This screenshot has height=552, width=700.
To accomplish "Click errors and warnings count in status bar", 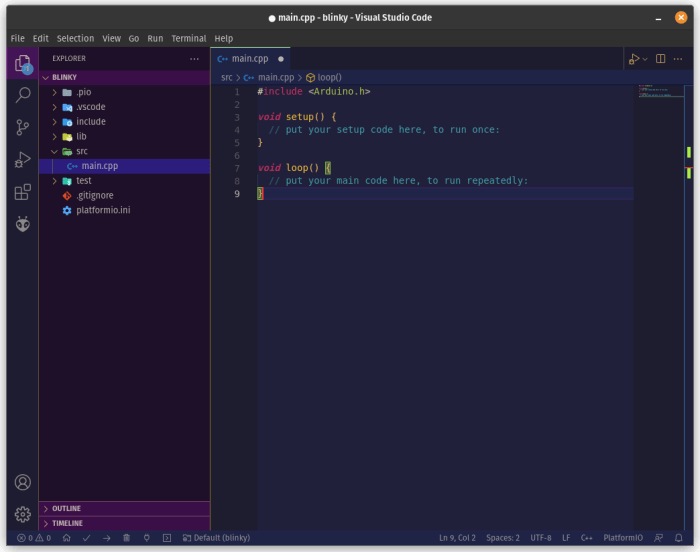I will click(x=34, y=538).
